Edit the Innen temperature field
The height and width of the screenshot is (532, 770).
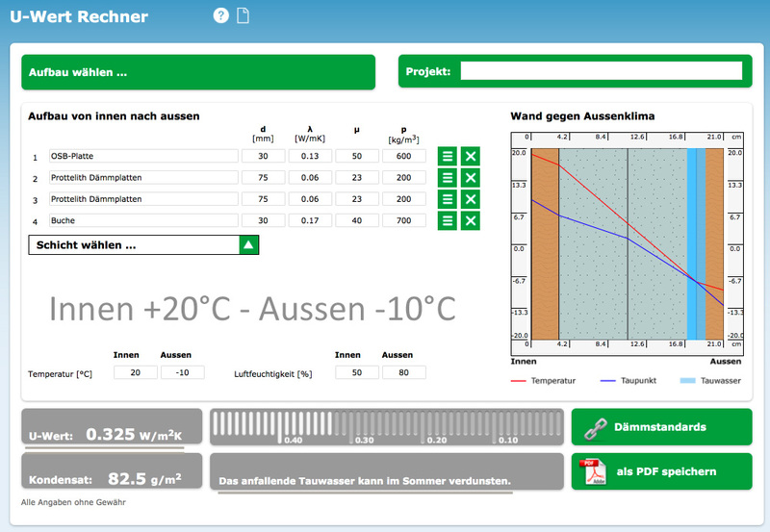135,372
